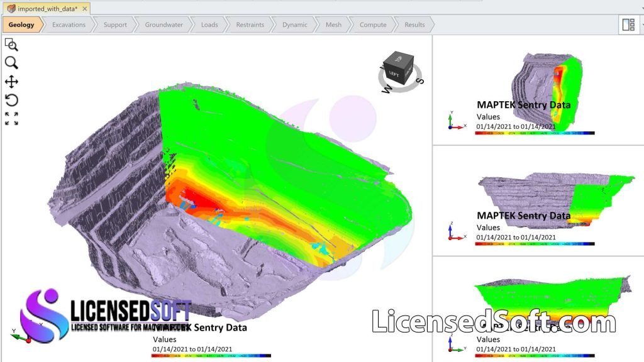
Task: Click the LEFT face of the view cube
Action: click(393, 74)
